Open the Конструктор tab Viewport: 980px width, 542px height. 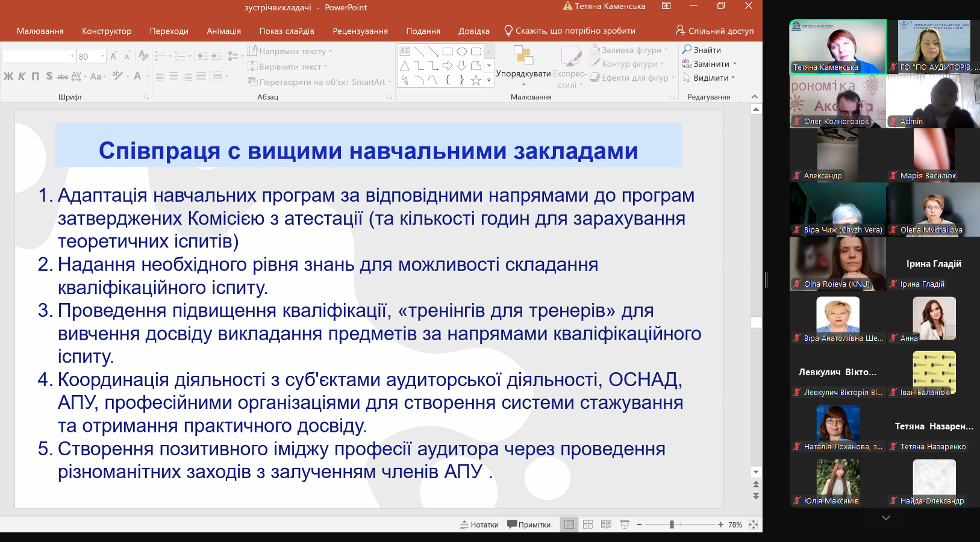pyautogui.click(x=107, y=31)
